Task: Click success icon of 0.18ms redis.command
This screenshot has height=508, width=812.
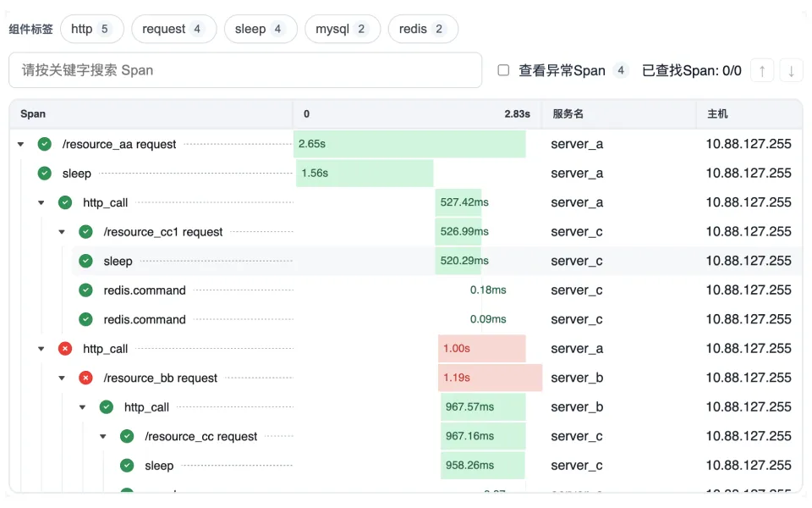Action: coord(86,290)
